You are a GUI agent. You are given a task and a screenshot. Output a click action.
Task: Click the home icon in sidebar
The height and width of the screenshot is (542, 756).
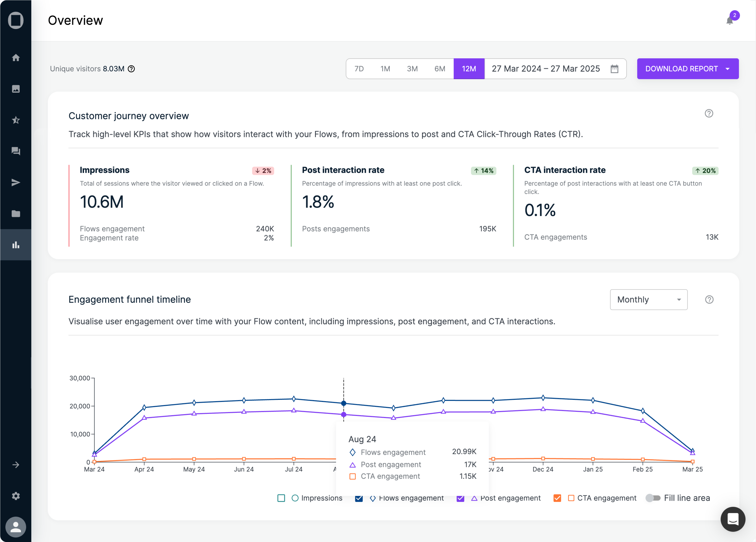click(16, 58)
